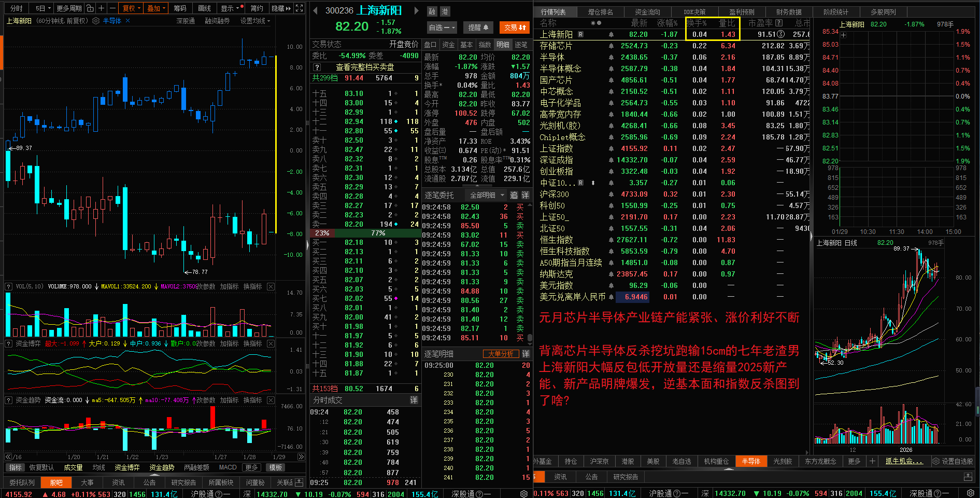
Task: Open the 交易 trade button
Action: coord(515,27)
